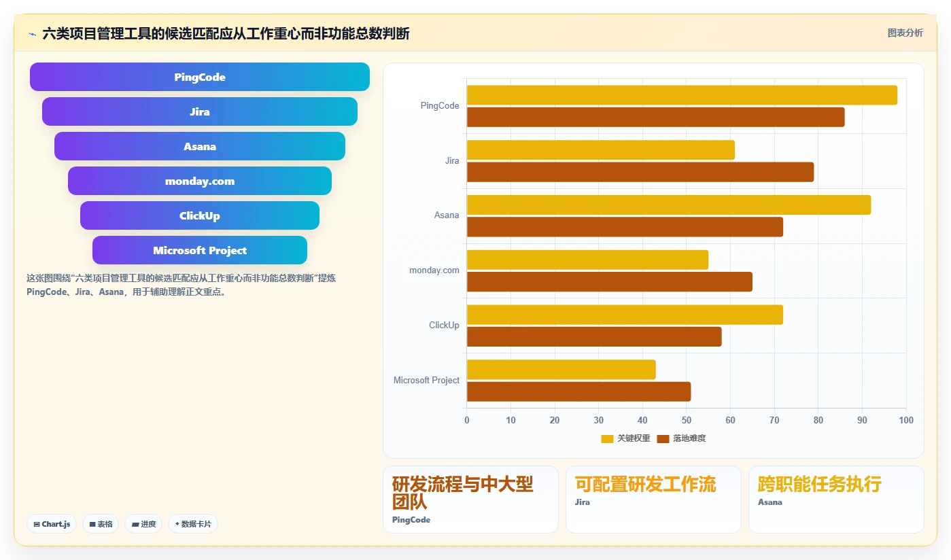Click Asana's yellow 关键权重 bar

[669, 205]
